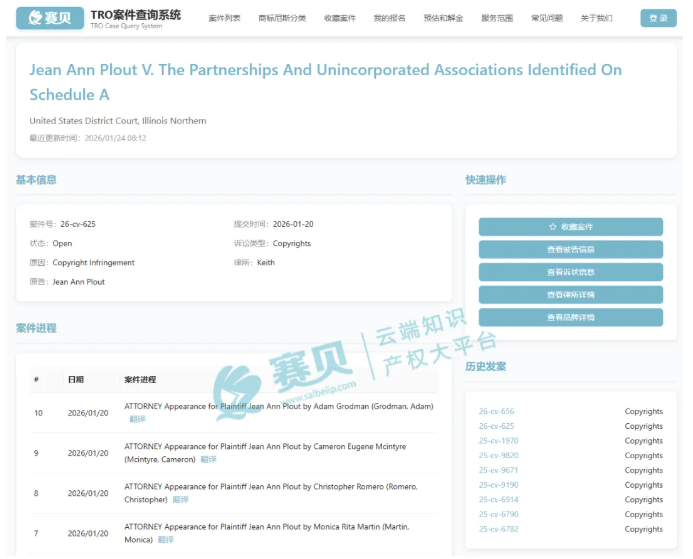
Task: Click the 赛贝 logo in the header
Action: click(x=49, y=18)
